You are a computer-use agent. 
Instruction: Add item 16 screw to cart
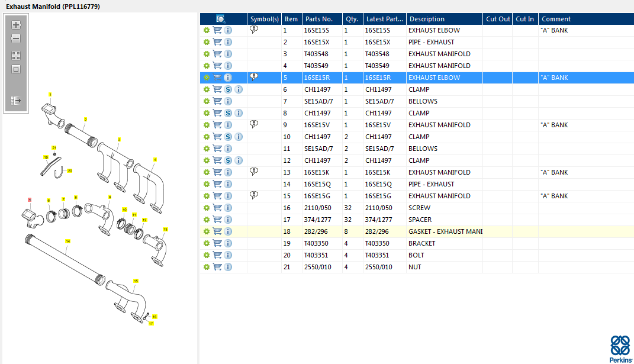tap(217, 208)
